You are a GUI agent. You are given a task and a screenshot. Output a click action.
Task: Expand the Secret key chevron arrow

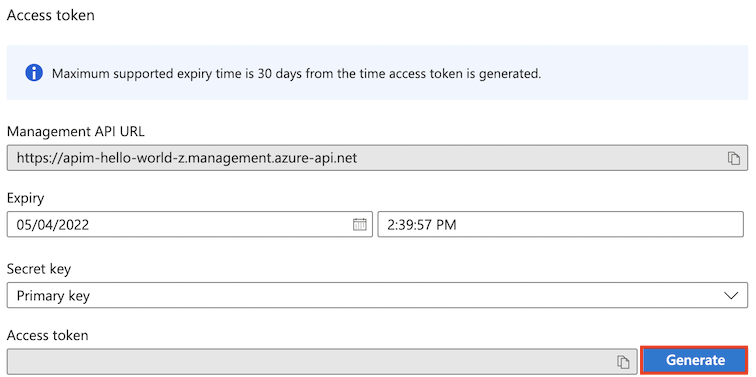point(731,296)
